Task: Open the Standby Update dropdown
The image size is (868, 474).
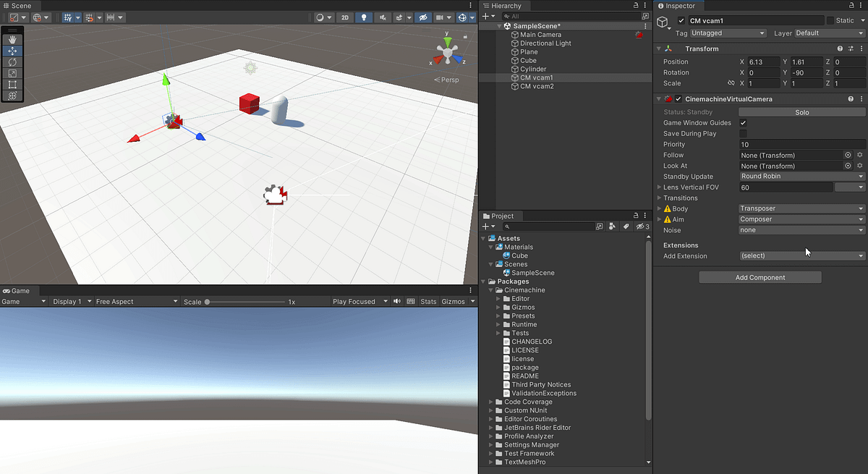Action: point(802,177)
